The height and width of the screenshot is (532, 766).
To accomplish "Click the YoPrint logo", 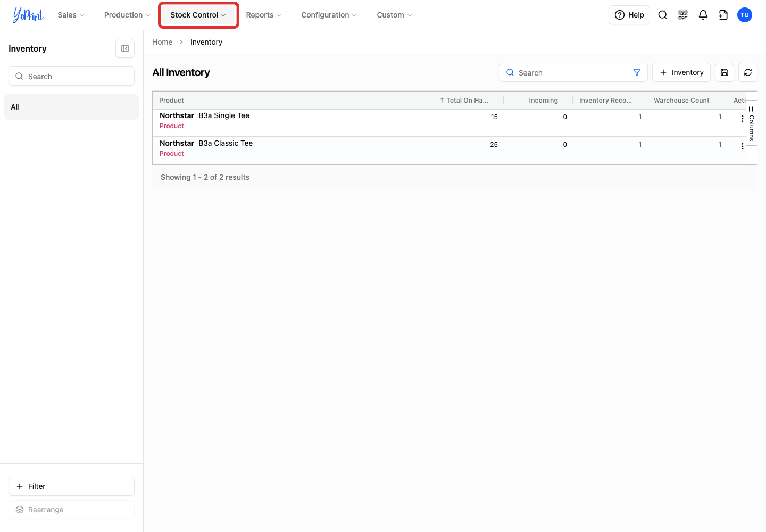I will tap(28, 15).
